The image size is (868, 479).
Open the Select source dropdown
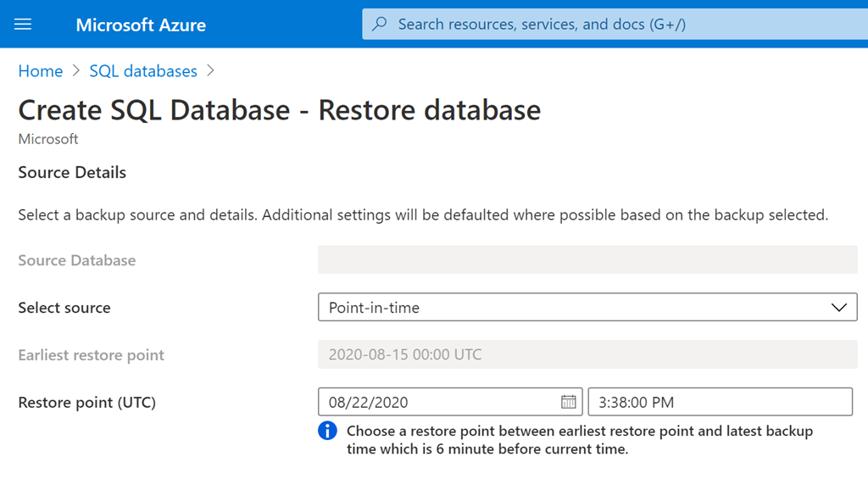tap(587, 308)
